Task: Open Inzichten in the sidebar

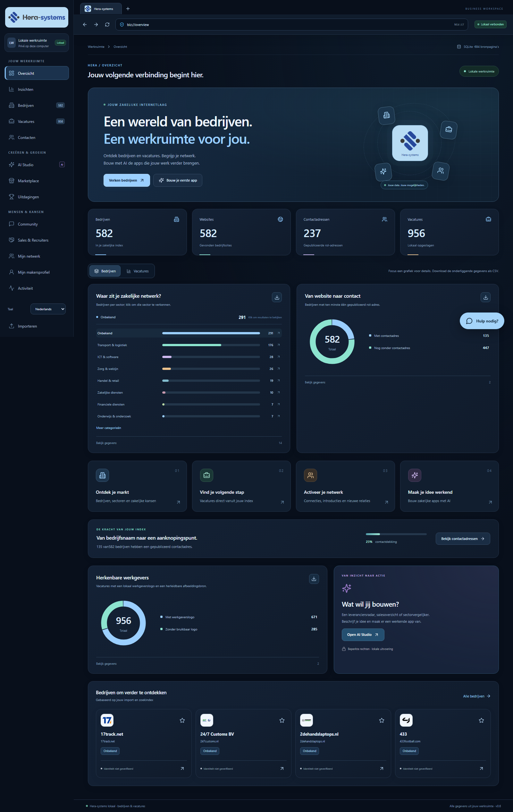Action: pyautogui.click(x=37, y=90)
